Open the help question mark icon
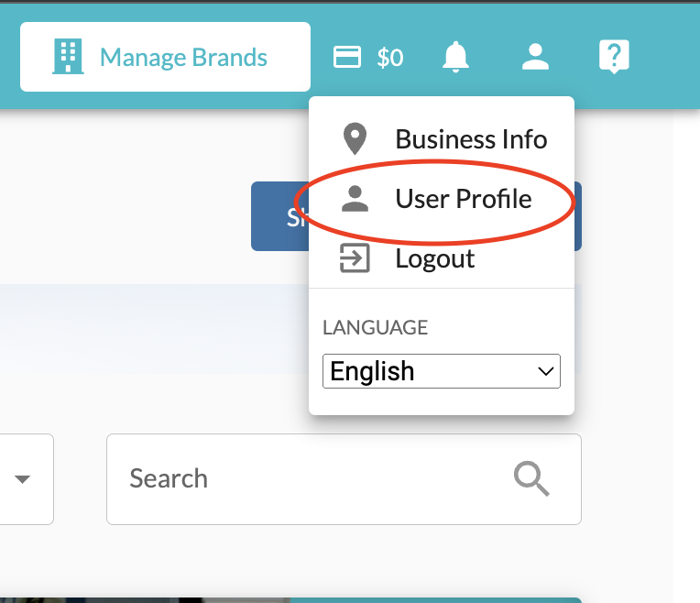This screenshot has width=700, height=603. click(x=612, y=58)
